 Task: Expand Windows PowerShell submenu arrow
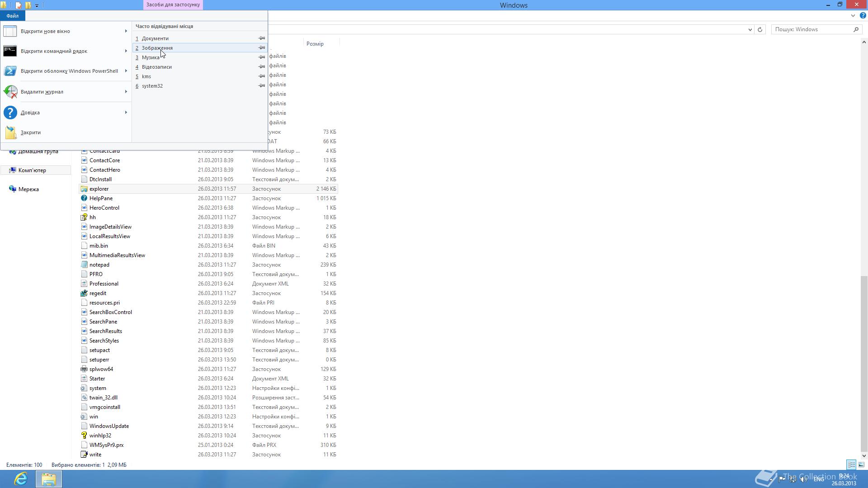point(126,71)
